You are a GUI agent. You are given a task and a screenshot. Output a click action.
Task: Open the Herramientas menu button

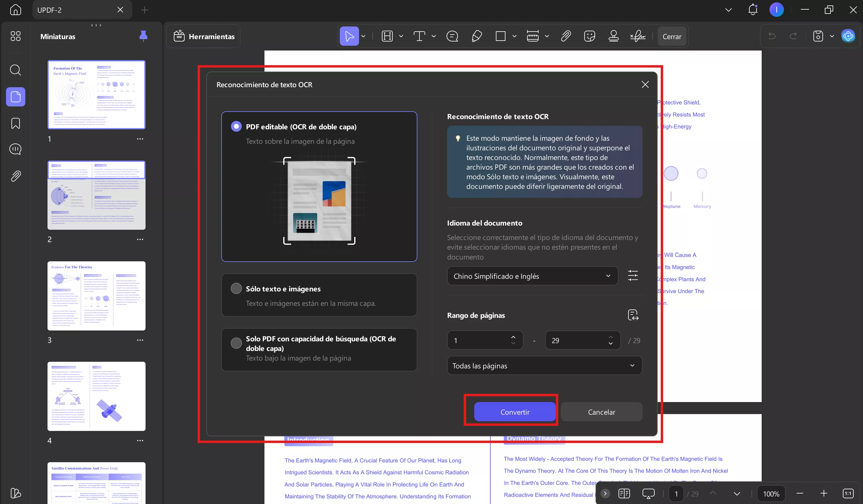[x=204, y=36]
